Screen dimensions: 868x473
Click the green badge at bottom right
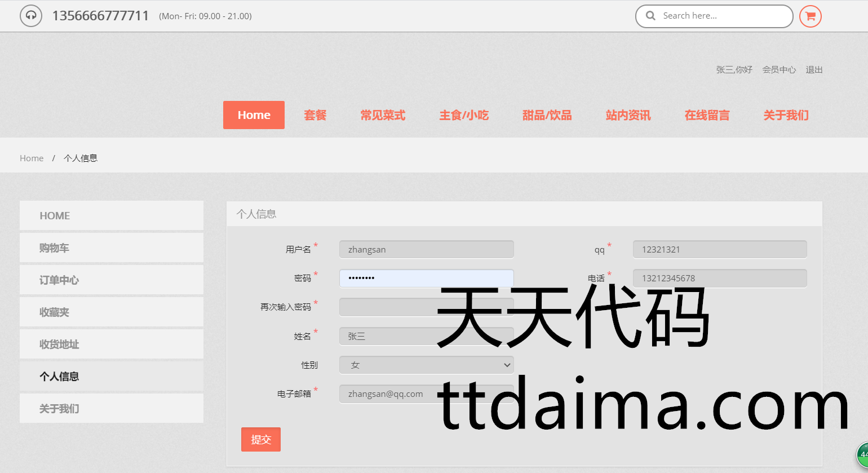[x=863, y=455]
